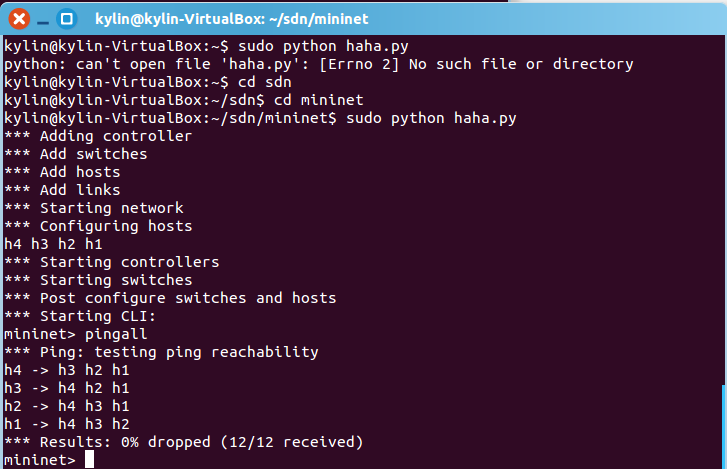Click the 'h4 -> h3 h2 h1' ping row
The image size is (727, 469).
(x=67, y=370)
